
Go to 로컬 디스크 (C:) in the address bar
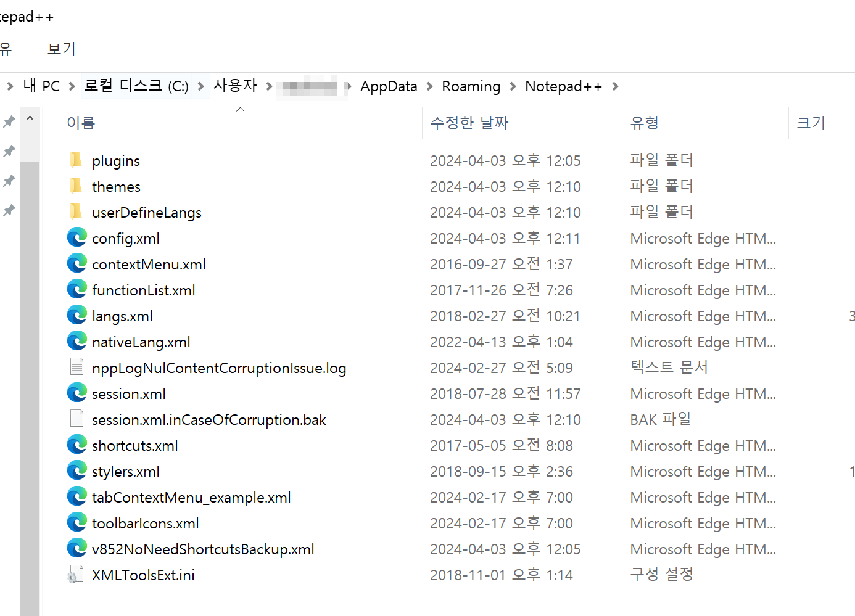coord(136,86)
